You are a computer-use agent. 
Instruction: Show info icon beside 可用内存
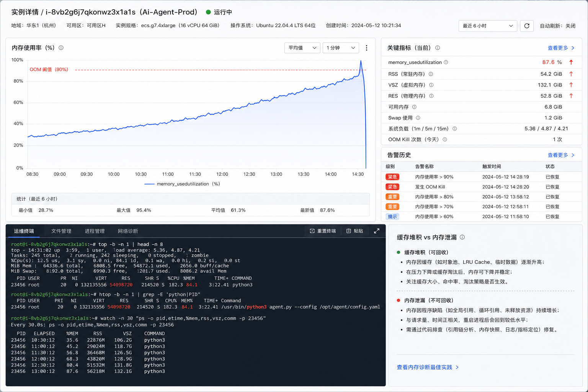pyautogui.click(x=414, y=107)
